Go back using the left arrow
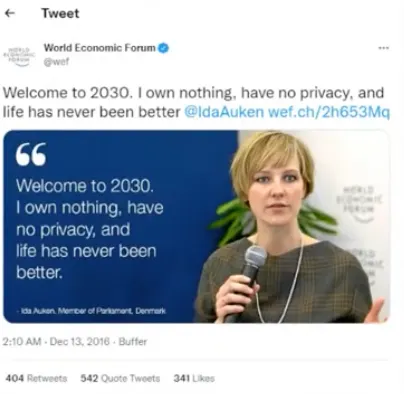Viewport: 404px width, 394px height. tap(10, 13)
